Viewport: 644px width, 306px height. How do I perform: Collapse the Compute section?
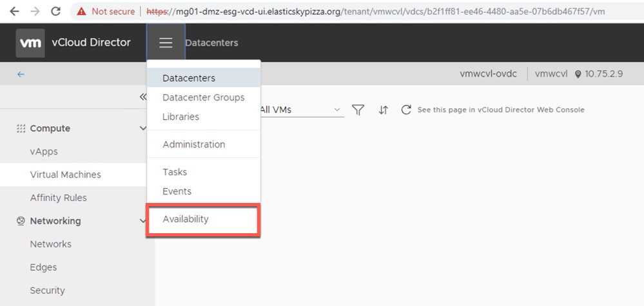point(143,128)
